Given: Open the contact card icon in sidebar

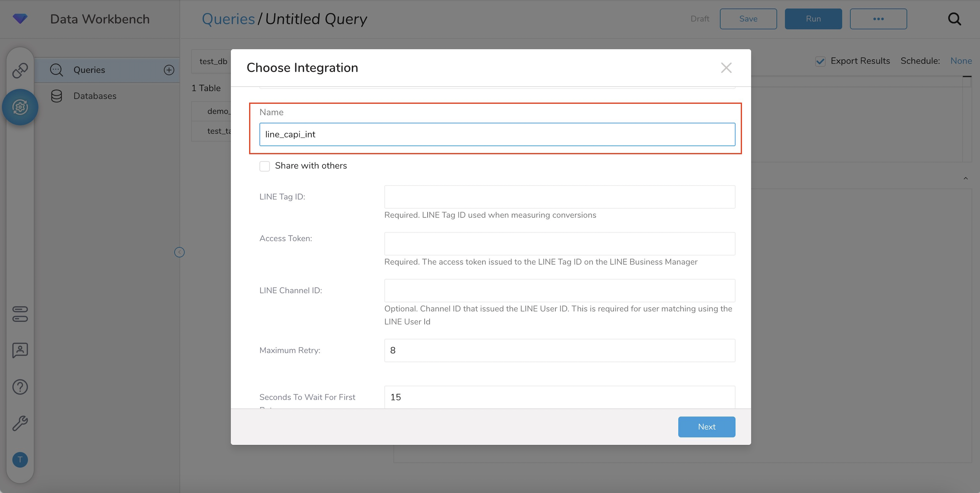Looking at the screenshot, I should pos(20,350).
